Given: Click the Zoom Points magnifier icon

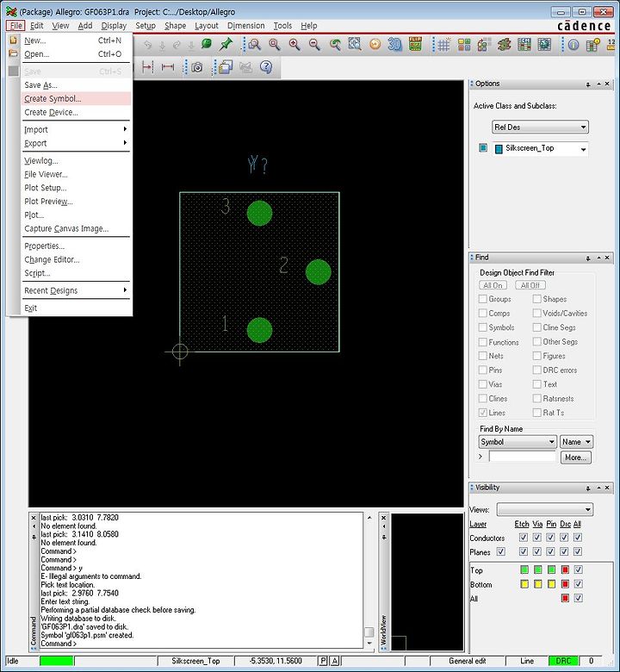Looking at the screenshot, I should coord(255,44).
